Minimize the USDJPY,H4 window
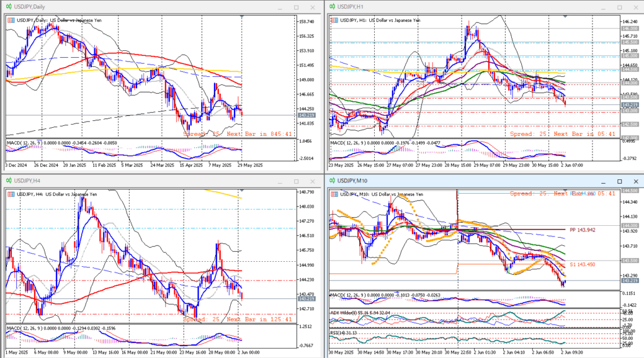 (x=280, y=181)
